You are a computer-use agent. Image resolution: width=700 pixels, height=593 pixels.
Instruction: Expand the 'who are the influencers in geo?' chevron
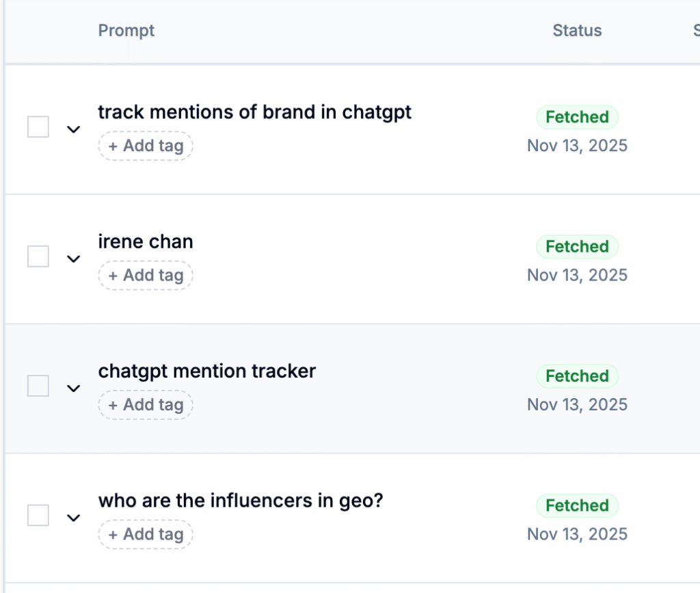click(73, 518)
